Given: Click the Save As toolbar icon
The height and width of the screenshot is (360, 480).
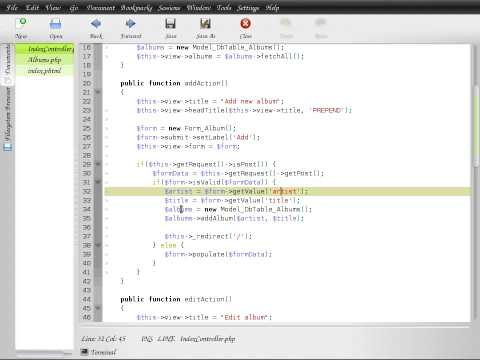Looking at the screenshot, I should coord(205,24).
